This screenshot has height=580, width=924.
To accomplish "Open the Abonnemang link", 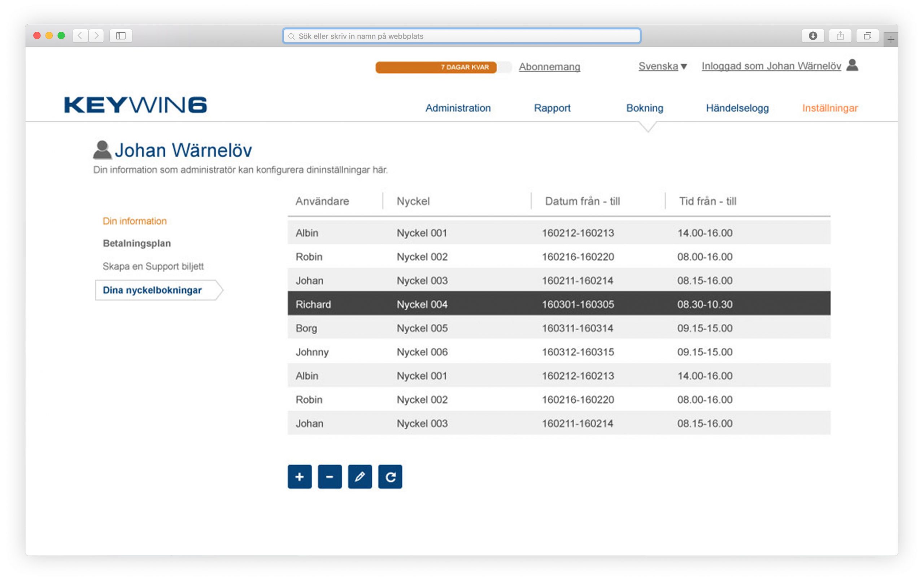I will [549, 67].
